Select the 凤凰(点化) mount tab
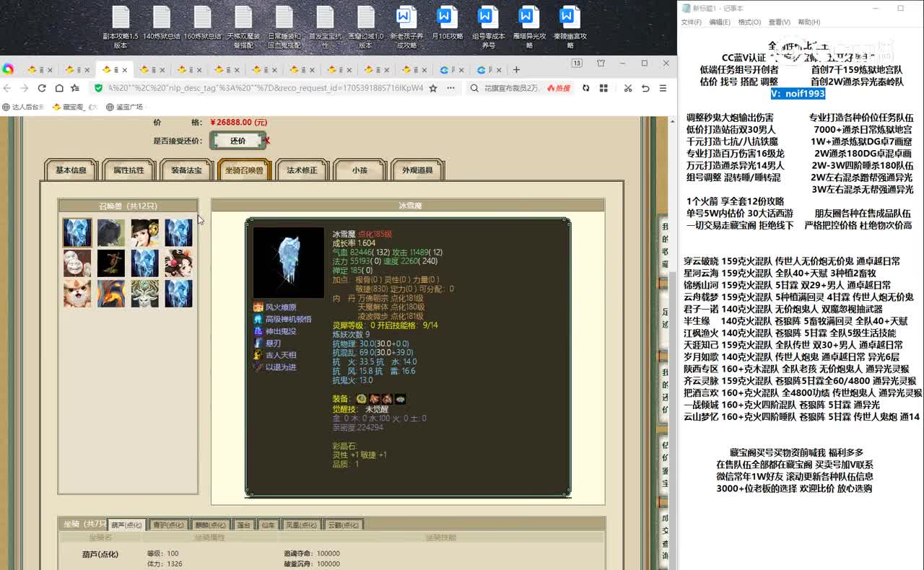The width and height of the screenshot is (924, 570). coord(301,525)
